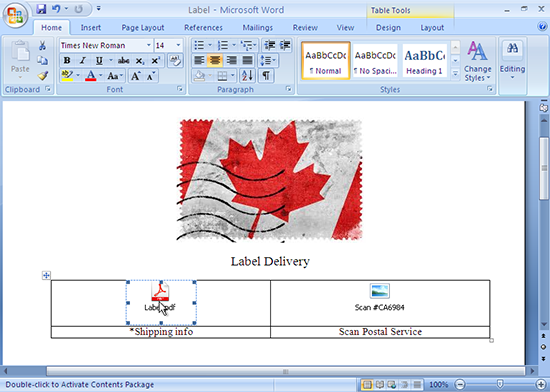Open font name dropdown Times New Roman
Screen dimensions: 550x392
[148, 45]
